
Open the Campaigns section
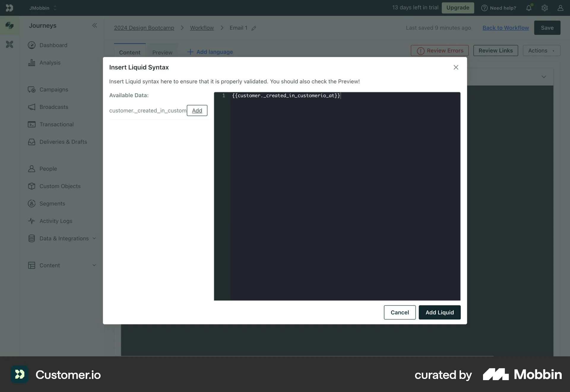click(x=54, y=89)
